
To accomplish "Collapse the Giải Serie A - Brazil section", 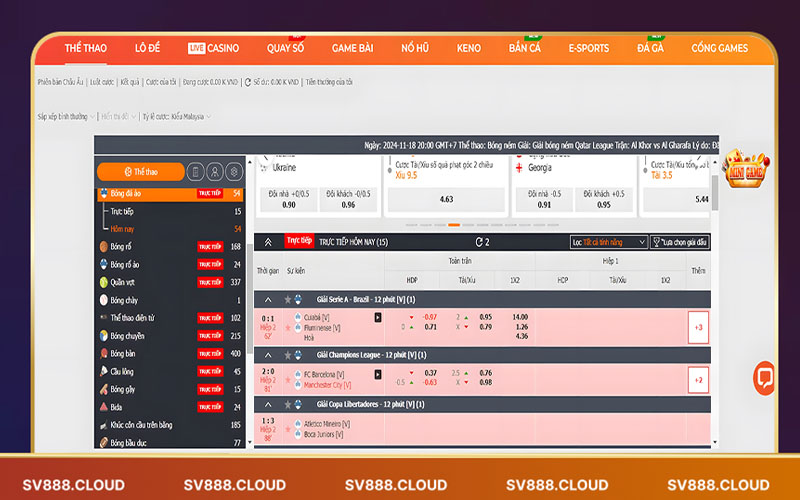I will 268,299.
